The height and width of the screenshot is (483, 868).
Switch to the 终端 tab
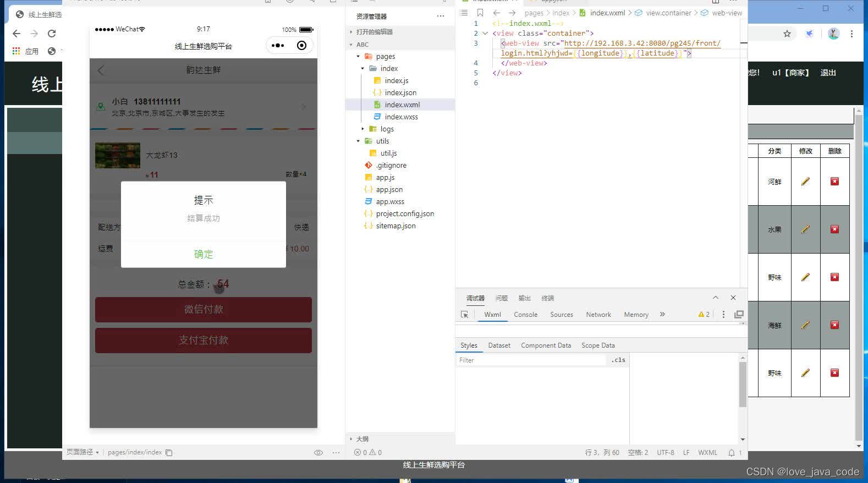547,298
